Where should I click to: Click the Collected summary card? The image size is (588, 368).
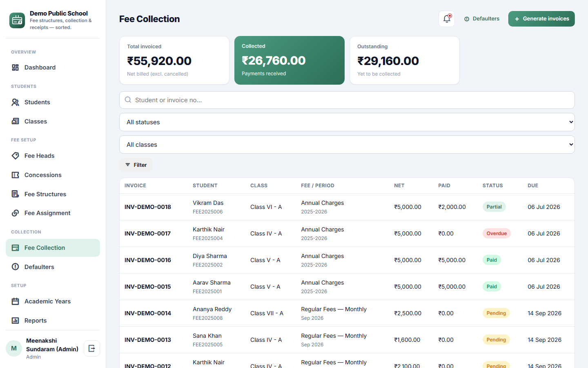(x=290, y=60)
